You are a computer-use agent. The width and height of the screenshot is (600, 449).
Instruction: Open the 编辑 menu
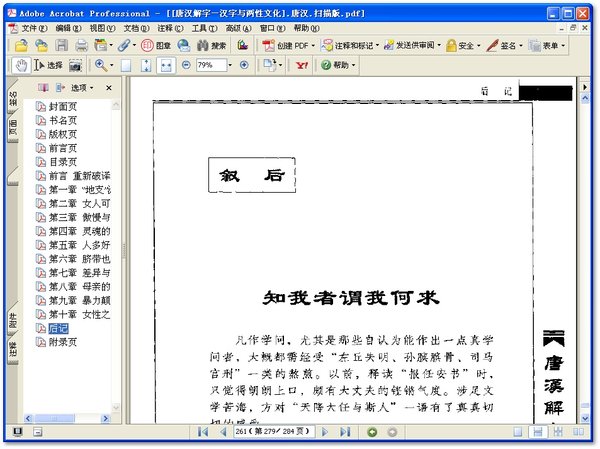(x=68, y=28)
